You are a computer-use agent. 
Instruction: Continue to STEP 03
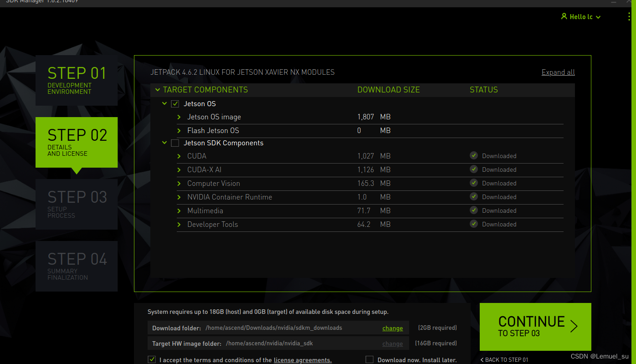pyautogui.click(x=535, y=327)
